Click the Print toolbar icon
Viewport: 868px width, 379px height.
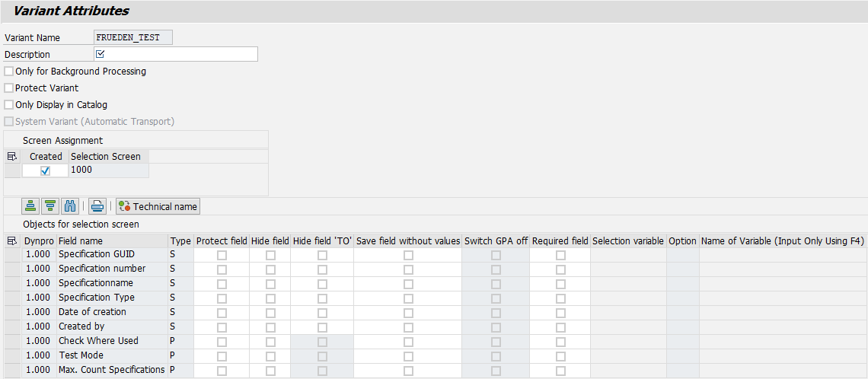97,206
